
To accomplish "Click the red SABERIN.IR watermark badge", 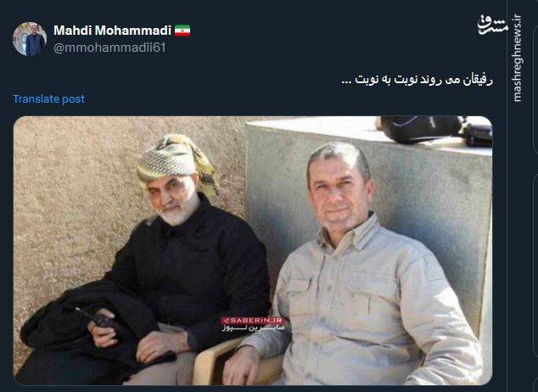I will click(x=253, y=321).
